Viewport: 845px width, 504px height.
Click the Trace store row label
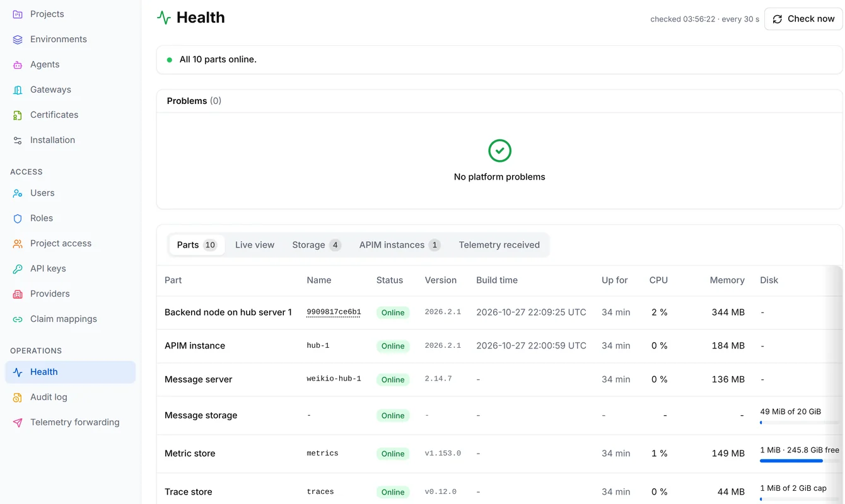tap(189, 492)
